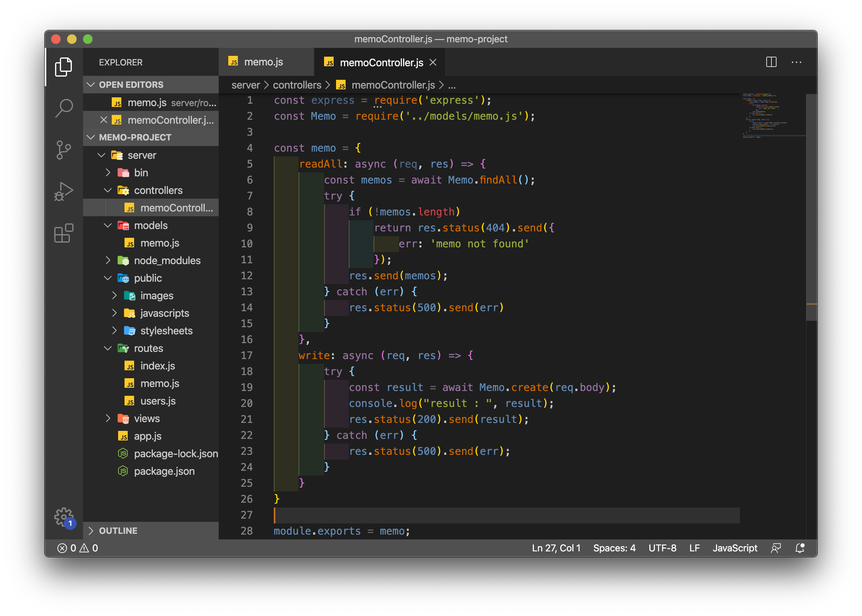The width and height of the screenshot is (862, 616).
Task: Open the notifications bell in status bar
Action: (800, 548)
